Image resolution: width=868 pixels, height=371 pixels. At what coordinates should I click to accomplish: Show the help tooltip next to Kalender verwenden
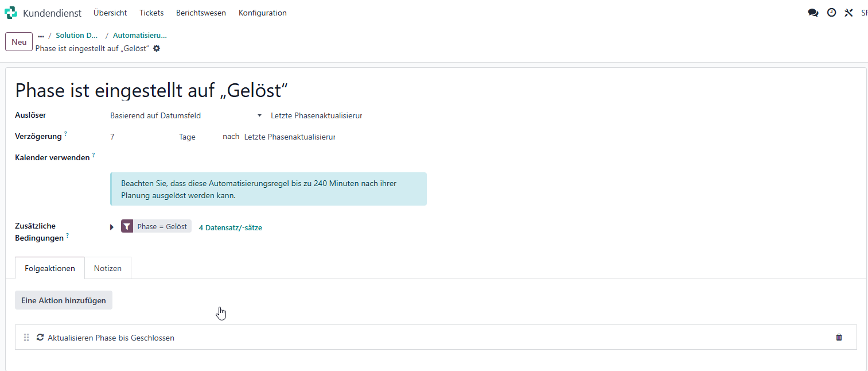pyautogui.click(x=94, y=155)
